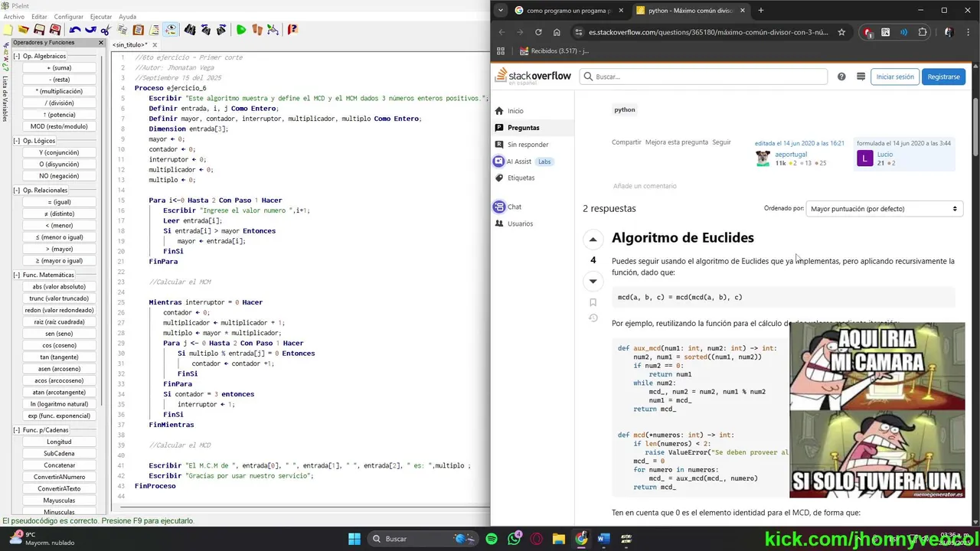Close the Operadores y Funciones panel
The height and width of the screenshot is (551, 980).
[x=100, y=43]
